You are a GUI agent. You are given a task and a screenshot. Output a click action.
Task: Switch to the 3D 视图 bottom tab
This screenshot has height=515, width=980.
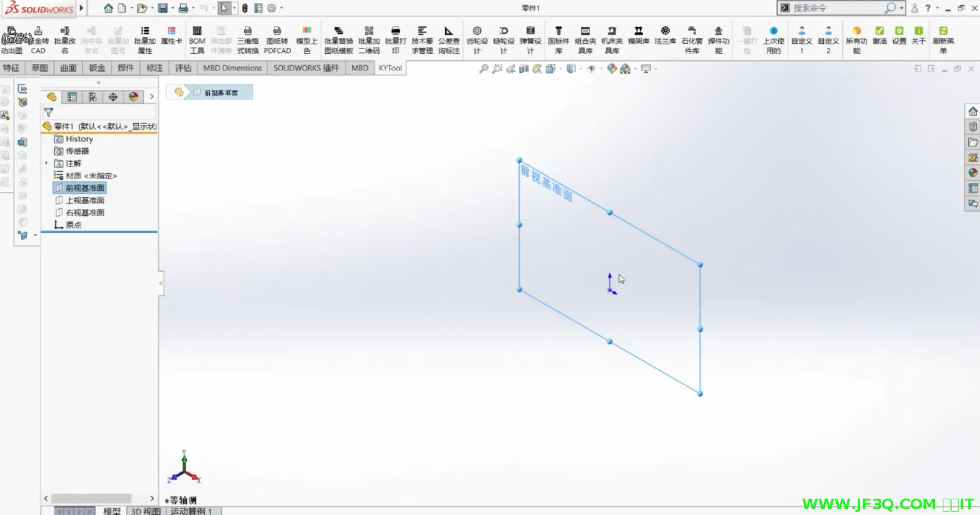[x=145, y=511]
